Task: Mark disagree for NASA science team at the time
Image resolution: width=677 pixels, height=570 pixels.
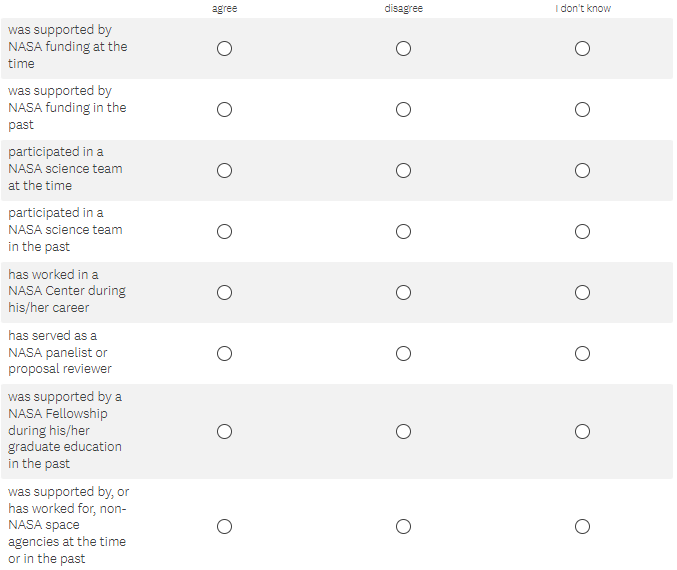Action: (403, 170)
